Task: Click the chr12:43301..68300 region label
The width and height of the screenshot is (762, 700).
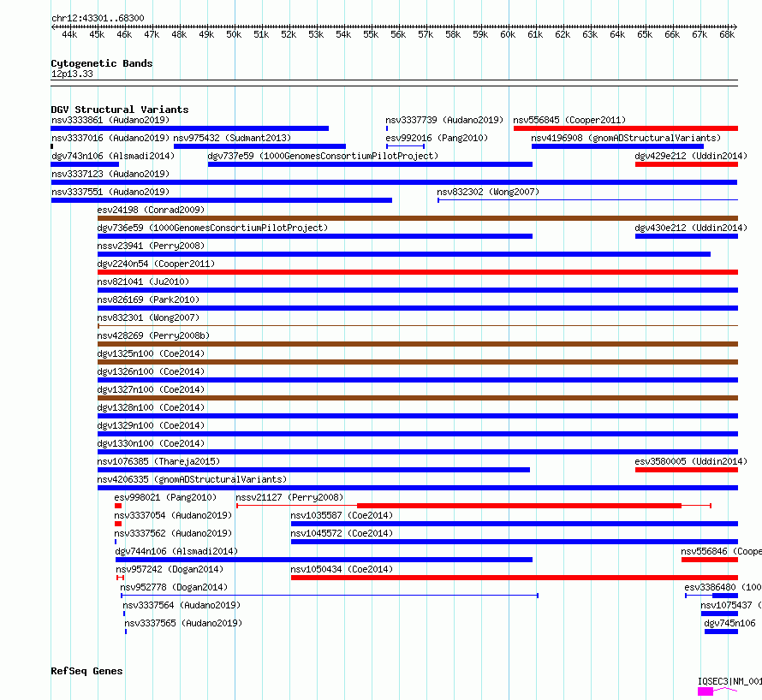Action: click(98, 18)
